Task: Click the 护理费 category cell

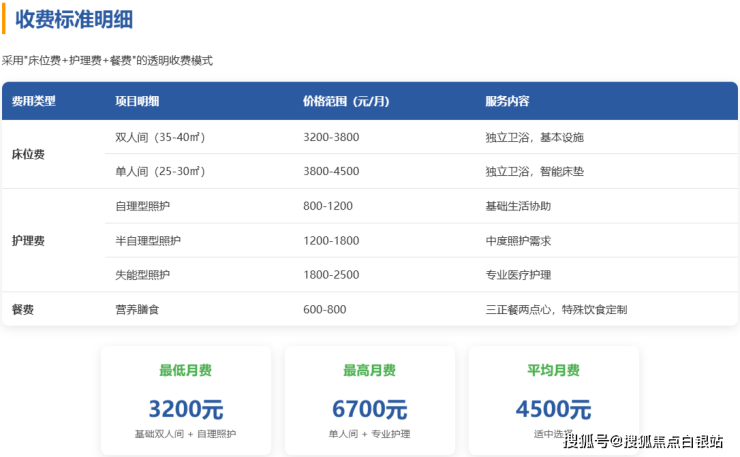Action: point(28,241)
